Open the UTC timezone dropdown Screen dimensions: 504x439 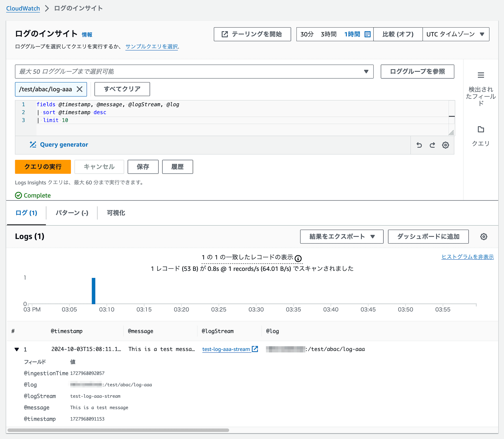pyautogui.click(x=456, y=34)
